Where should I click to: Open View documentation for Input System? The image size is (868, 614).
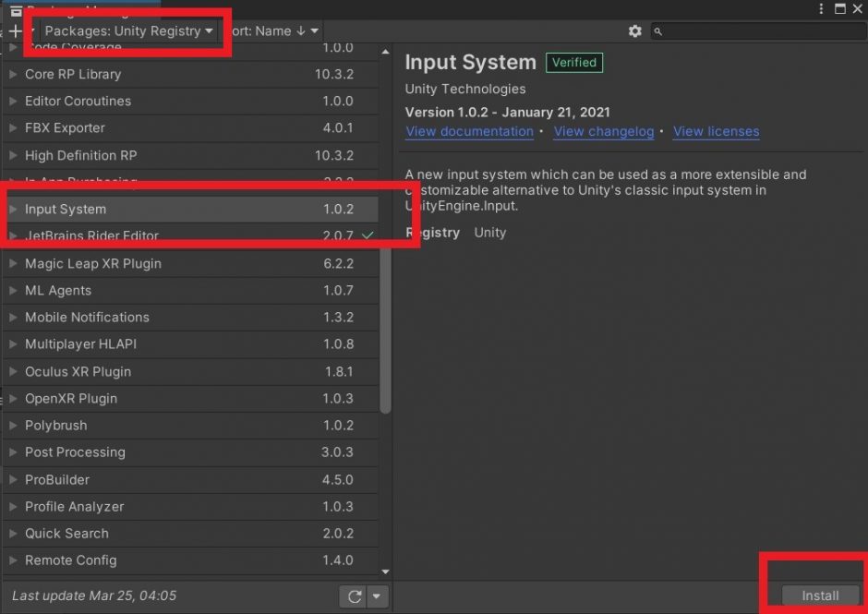coord(469,131)
